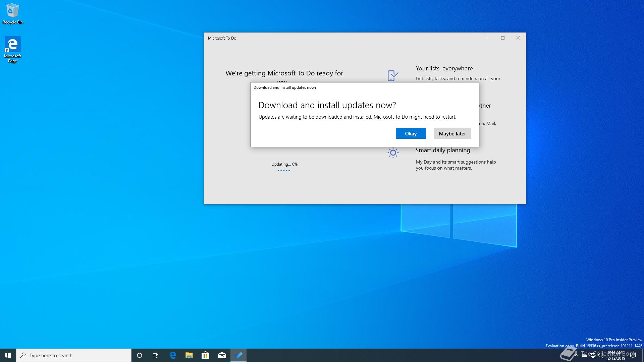Click the 'Updates are waiting' message text

tap(357, 117)
